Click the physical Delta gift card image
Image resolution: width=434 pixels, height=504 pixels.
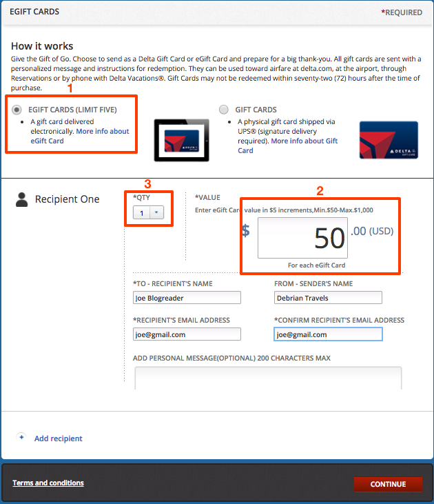[389, 140]
